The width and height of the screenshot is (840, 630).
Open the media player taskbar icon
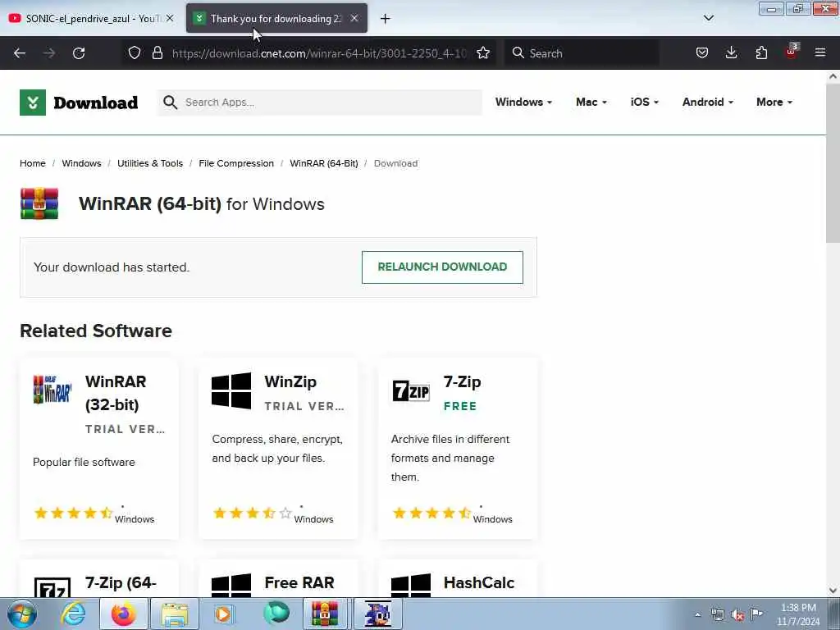click(x=223, y=614)
